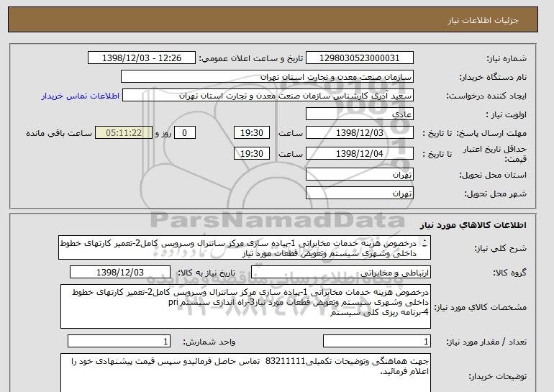
Task: Click the label شهر محل تحویل
Action: (x=495, y=194)
